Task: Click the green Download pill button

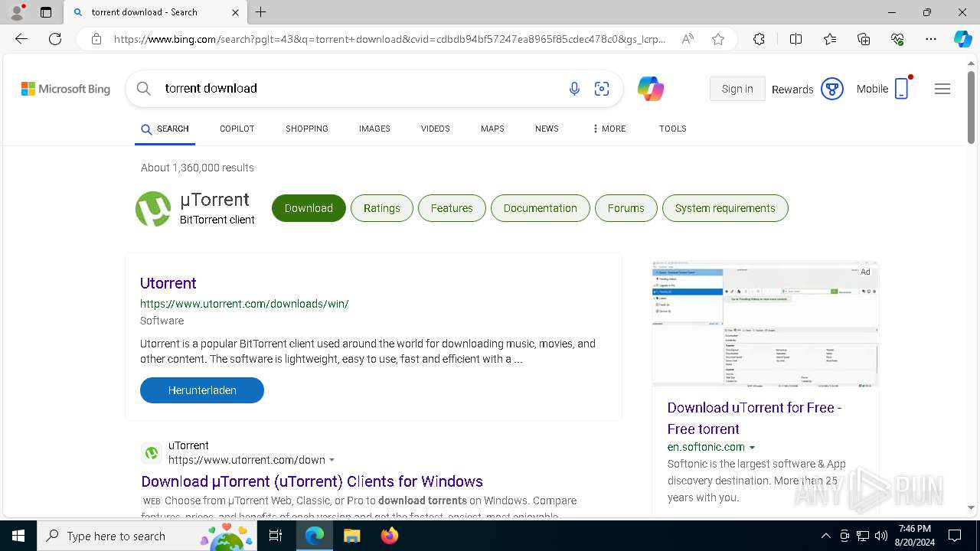Action: tap(309, 208)
